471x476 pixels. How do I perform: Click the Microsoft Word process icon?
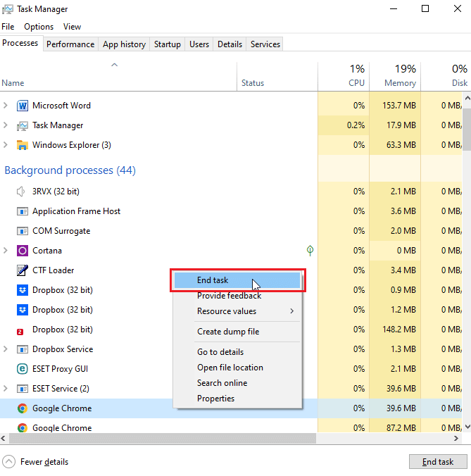(22, 106)
